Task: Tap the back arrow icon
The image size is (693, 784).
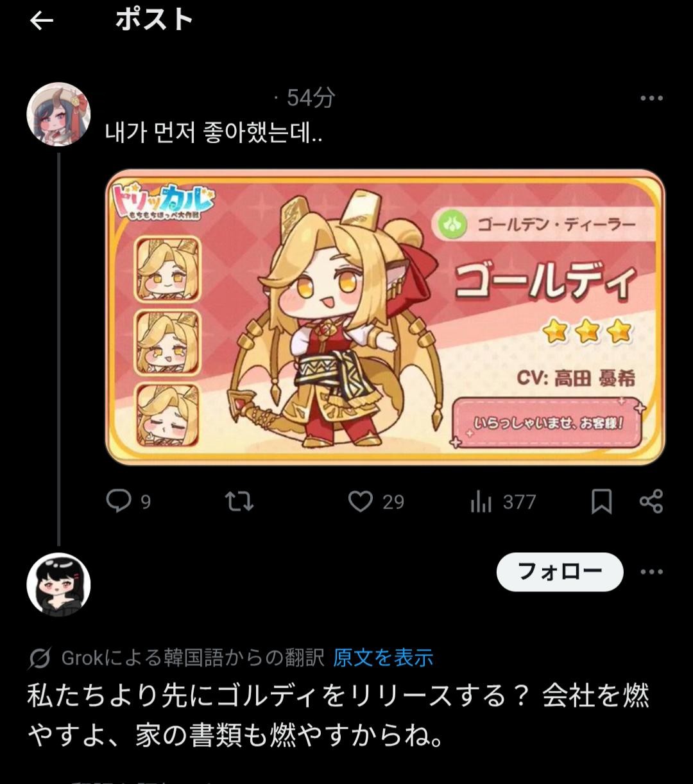Action: (41, 21)
